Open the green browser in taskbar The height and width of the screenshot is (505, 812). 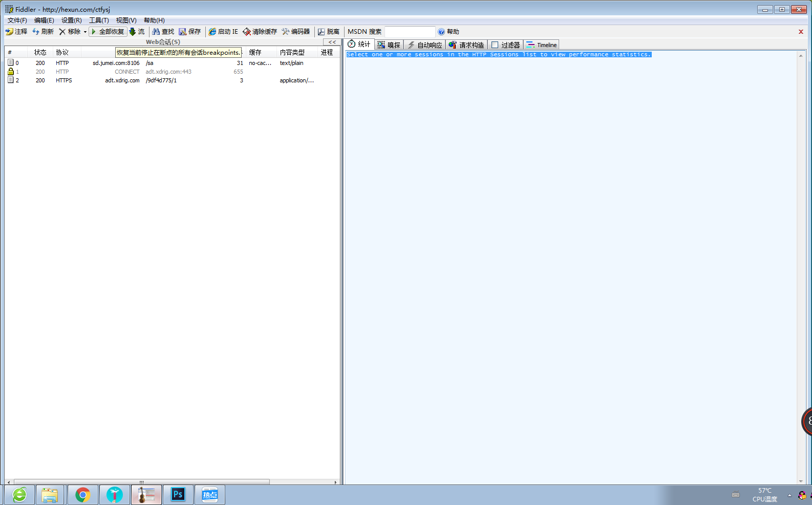click(x=19, y=495)
